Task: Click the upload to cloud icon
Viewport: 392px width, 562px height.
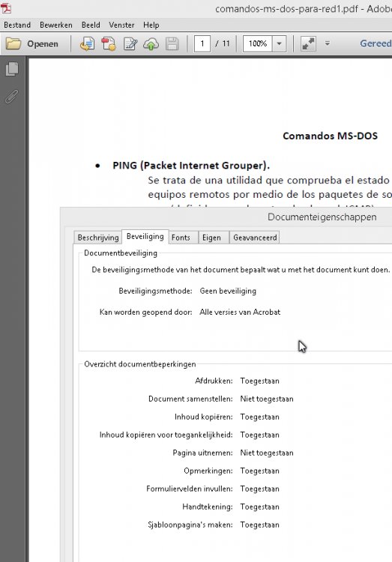Action: click(151, 43)
